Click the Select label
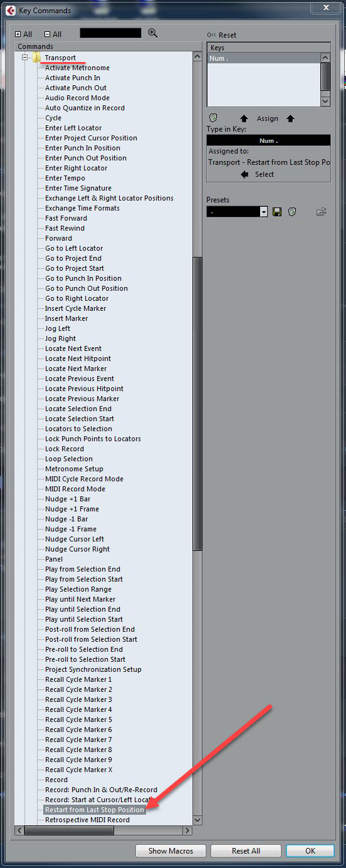Viewport: 346px width, 868px height. (265, 174)
